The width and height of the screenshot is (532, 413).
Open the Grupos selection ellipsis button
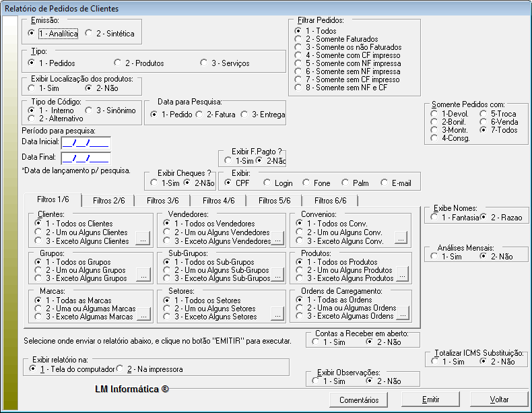143,275
